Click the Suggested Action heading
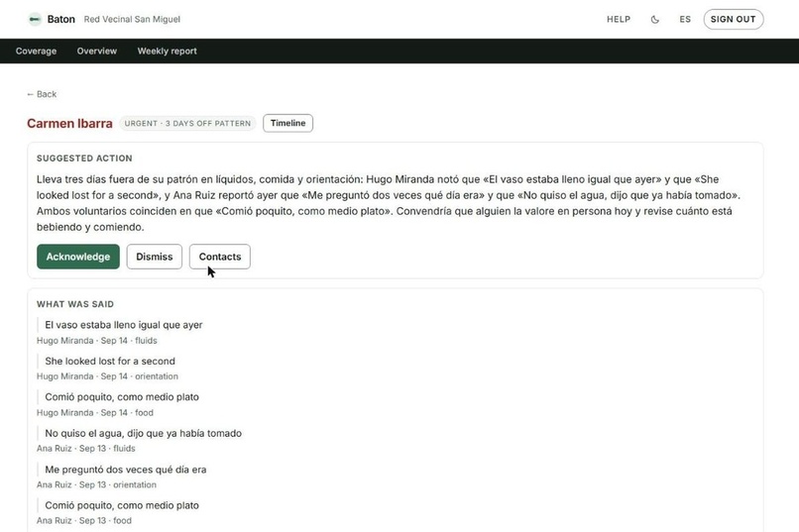 click(84, 159)
